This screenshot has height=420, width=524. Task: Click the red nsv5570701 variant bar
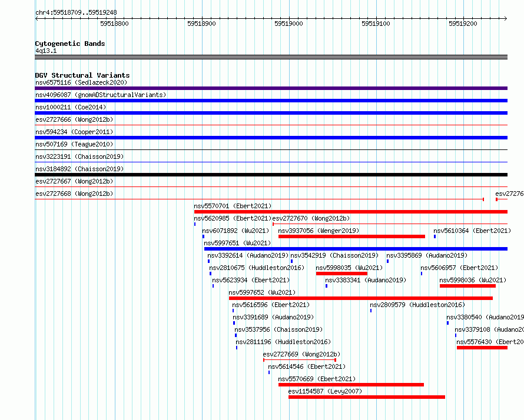pos(351,212)
